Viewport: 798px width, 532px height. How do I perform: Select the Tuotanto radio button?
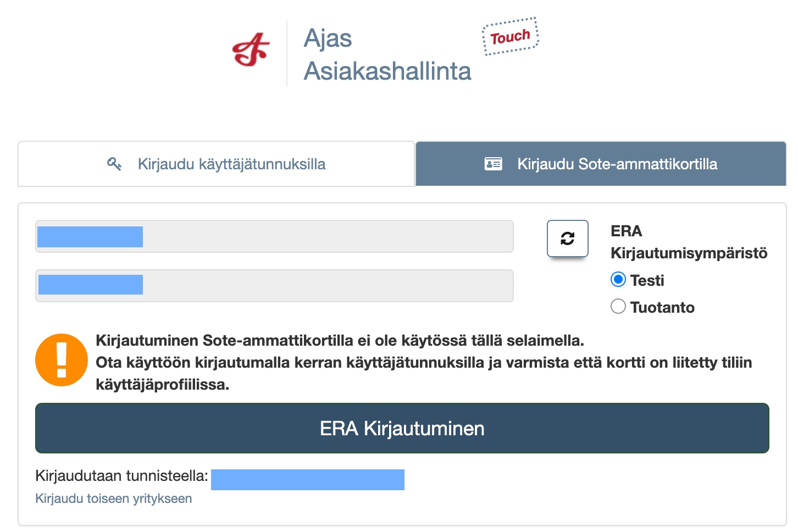pos(618,306)
